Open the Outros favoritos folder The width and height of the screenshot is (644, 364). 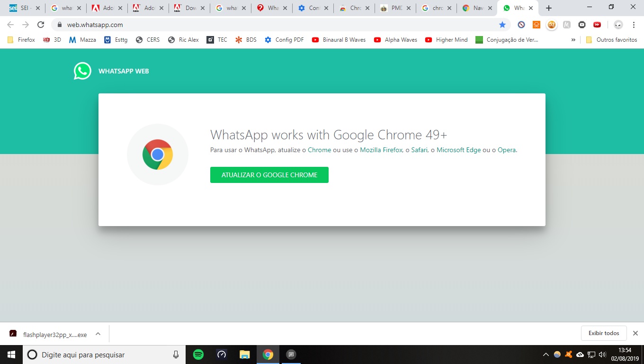point(611,40)
